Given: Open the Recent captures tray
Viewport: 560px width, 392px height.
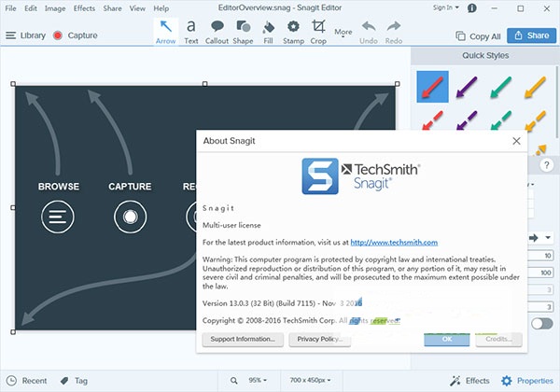Looking at the screenshot, I should 27,381.
